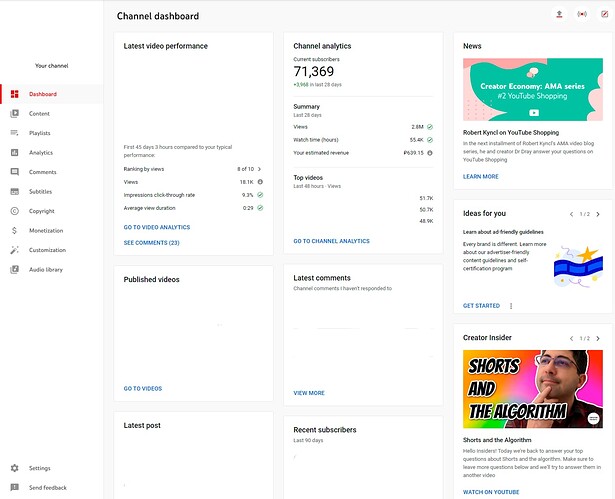Click the Content video icon in sidebar

(x=15, y=114)
